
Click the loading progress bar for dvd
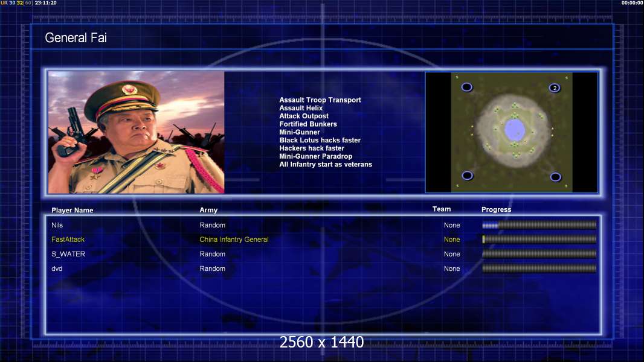click(x=539, y=268)
